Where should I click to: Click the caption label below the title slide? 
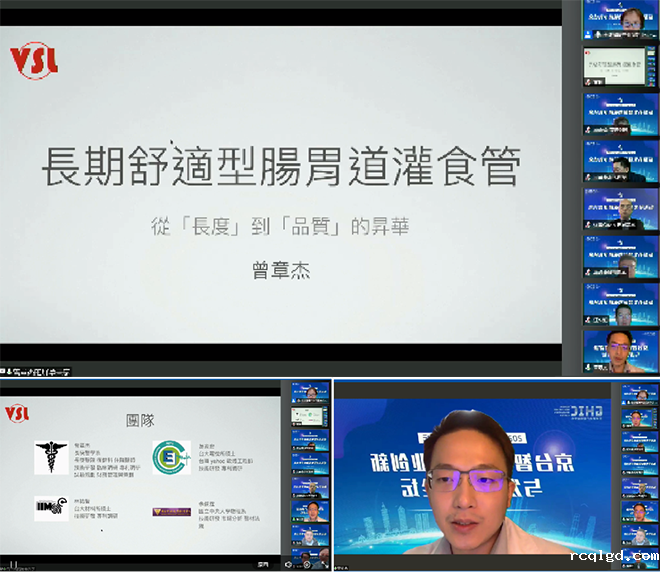point(36,371)
